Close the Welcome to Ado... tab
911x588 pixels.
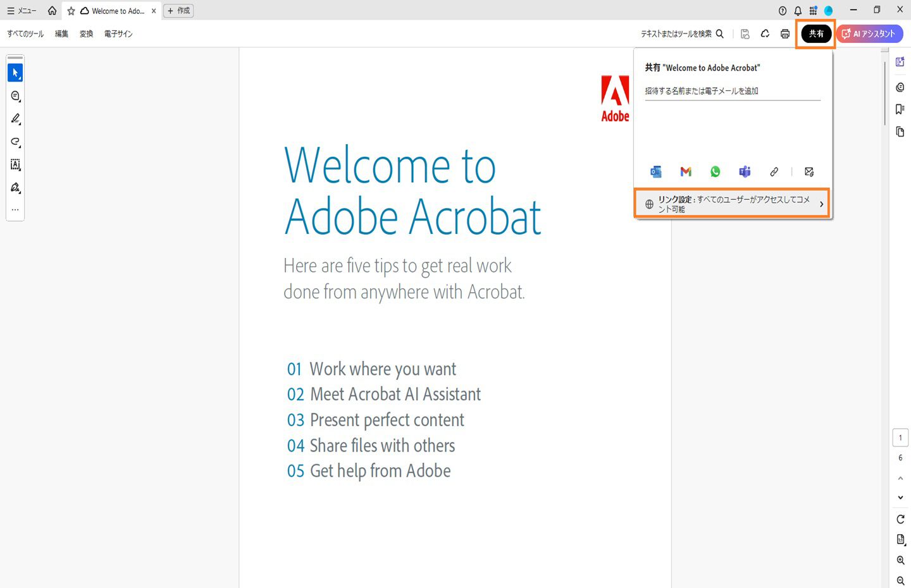coord(154,11)
